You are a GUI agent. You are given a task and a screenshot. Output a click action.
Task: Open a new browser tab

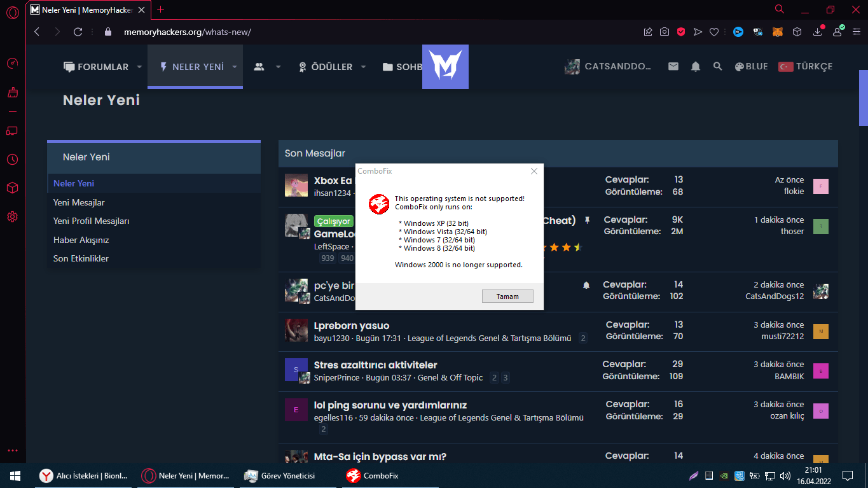[x=160, y=10]
